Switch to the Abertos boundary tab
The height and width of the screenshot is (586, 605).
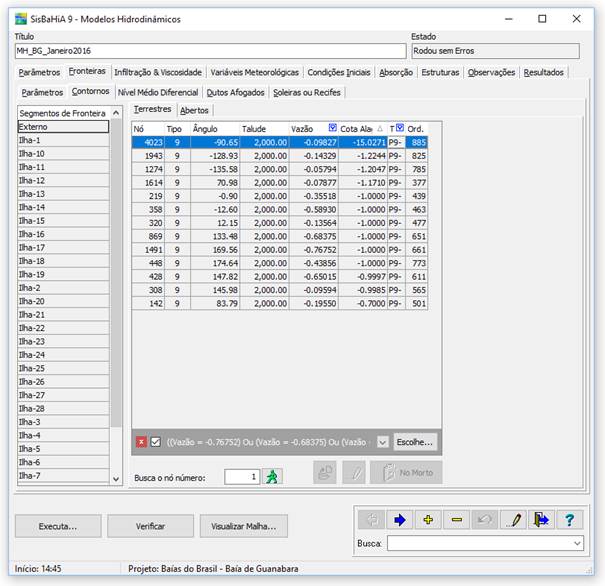point(194,110)
